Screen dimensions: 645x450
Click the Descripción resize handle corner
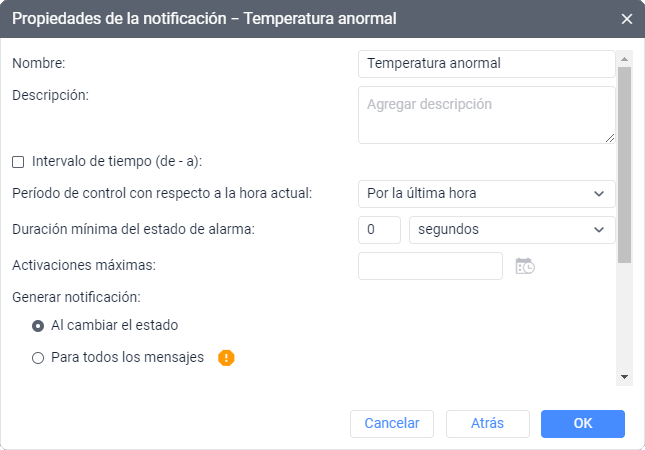(609, 137)
